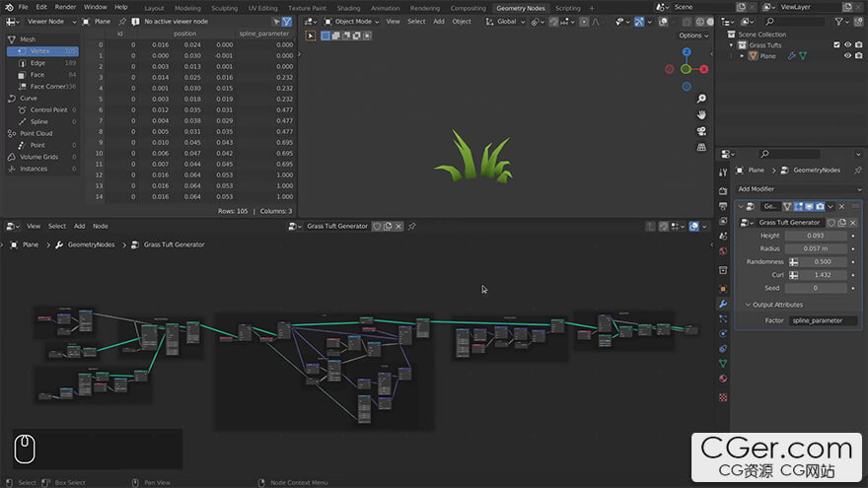Click the camera view icon in the viewport
Screen dimensions: 868x488
click(701, 131)
